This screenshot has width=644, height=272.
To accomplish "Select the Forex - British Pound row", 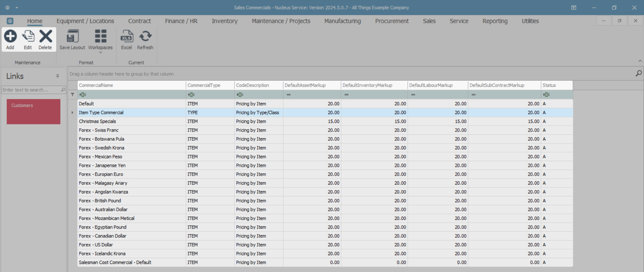I will coord(325,200).
